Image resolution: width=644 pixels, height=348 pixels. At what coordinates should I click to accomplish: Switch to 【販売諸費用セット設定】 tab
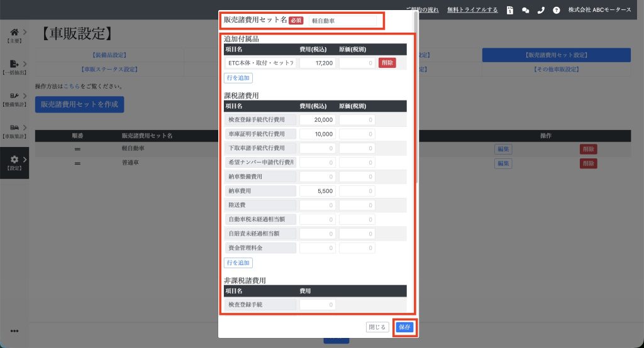[x=556, y=55]
